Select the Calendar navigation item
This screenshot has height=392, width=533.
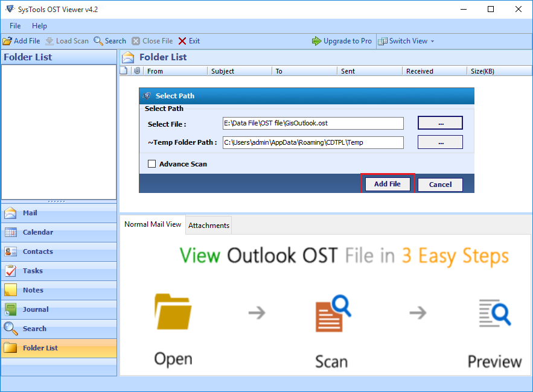[59, 232]
